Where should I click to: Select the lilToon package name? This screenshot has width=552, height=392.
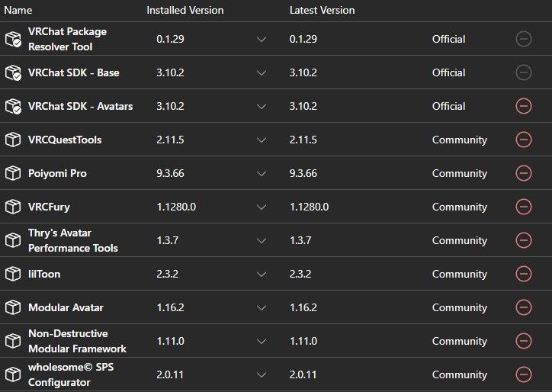44,274
